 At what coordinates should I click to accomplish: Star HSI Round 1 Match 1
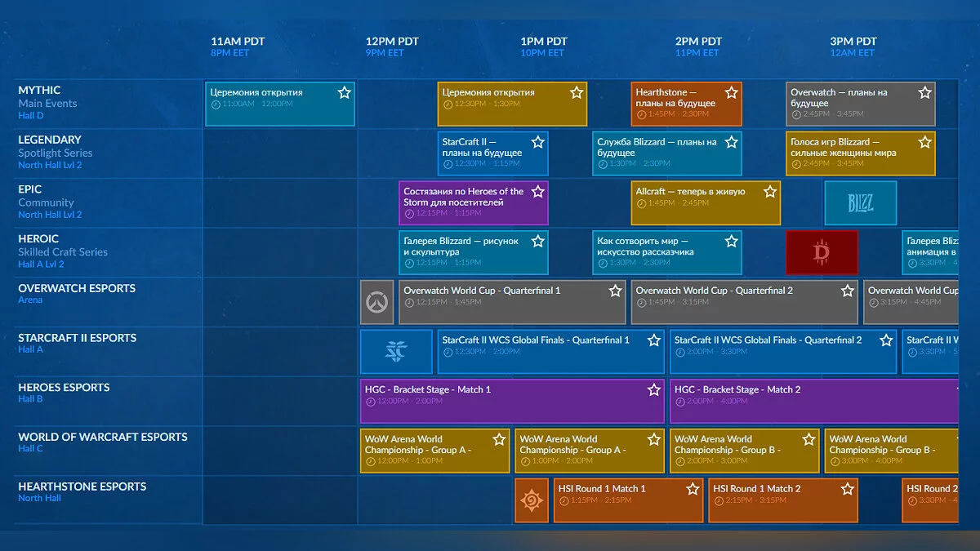[x=693, y=489]
